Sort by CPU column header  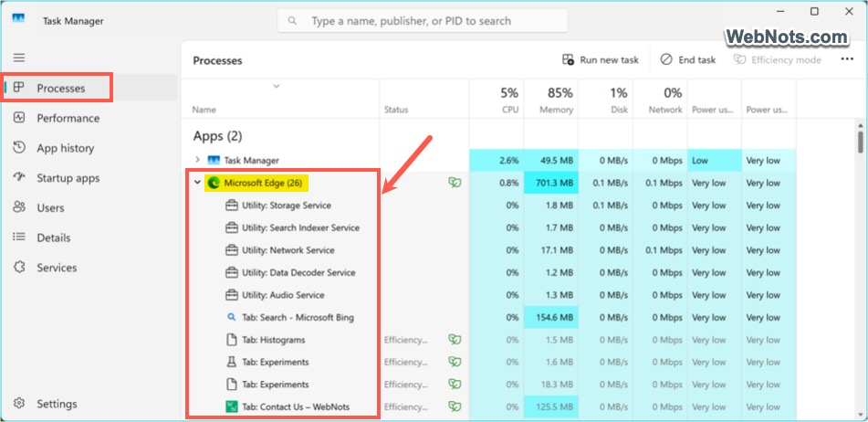pyautogui.click(x=497, y=100)
